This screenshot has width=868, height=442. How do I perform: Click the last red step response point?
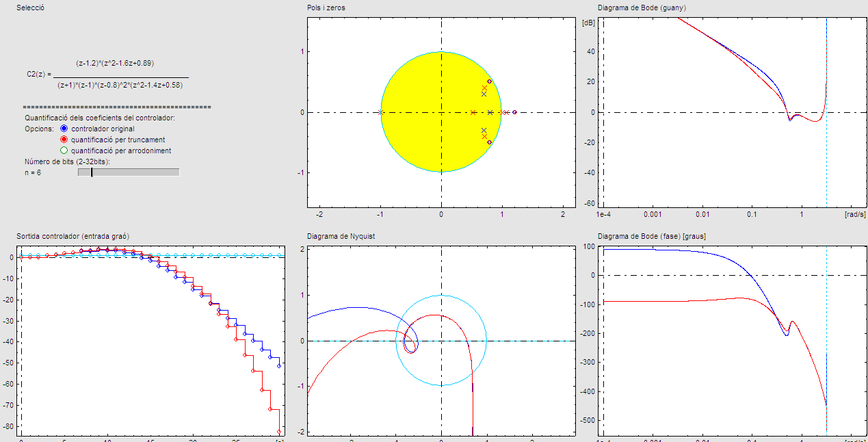tap(279, 432)
